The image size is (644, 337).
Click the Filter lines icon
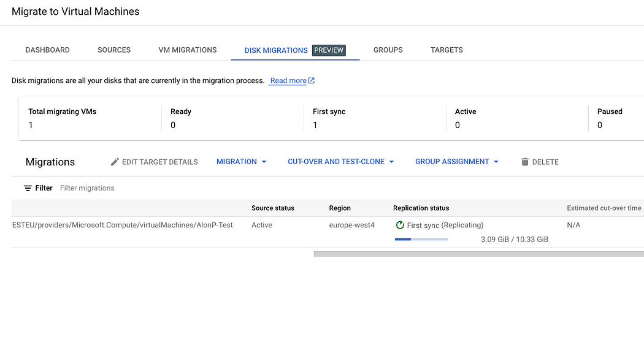pyautogui.click(x=28, y=188)
